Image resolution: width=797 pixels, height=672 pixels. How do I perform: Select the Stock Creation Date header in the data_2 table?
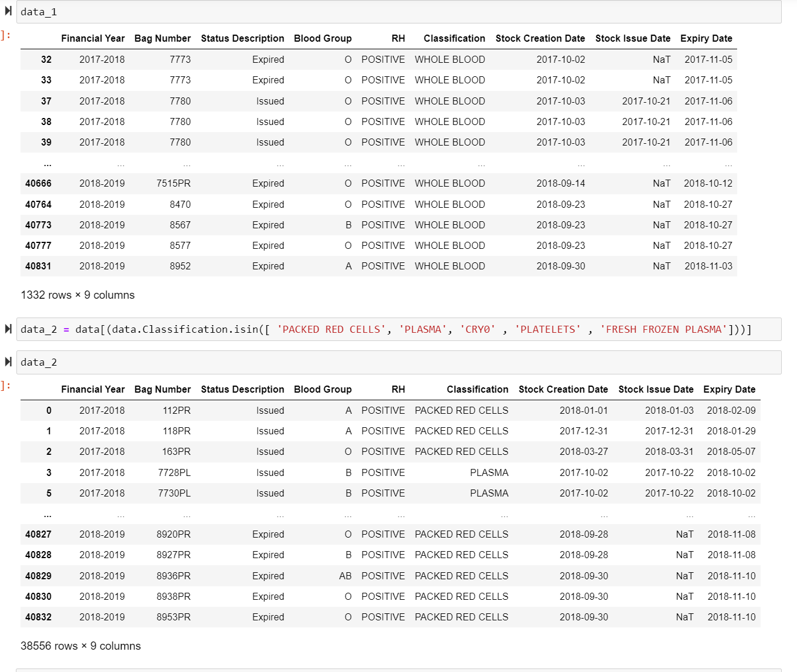[563, 389]
